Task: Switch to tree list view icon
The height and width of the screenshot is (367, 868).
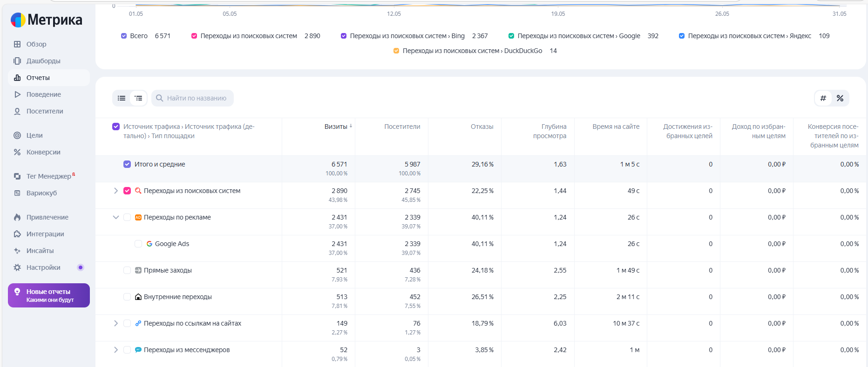Action: (x=138, y=98)
